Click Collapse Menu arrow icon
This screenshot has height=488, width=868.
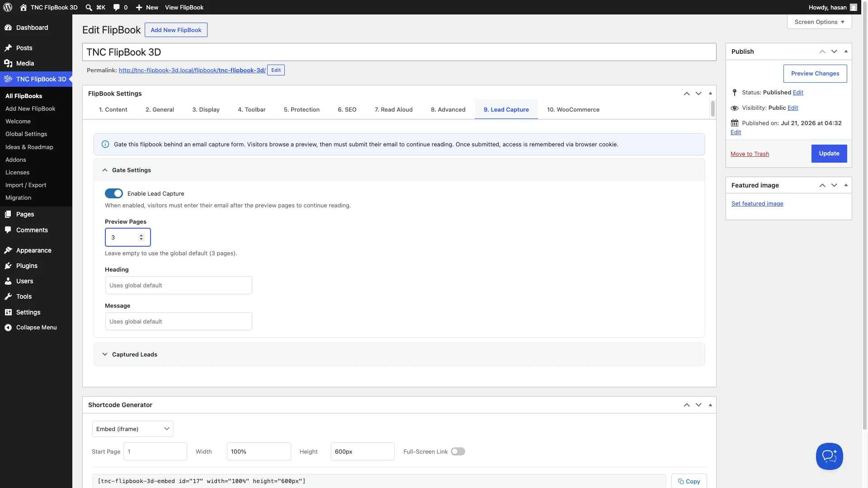pos(8,328)
